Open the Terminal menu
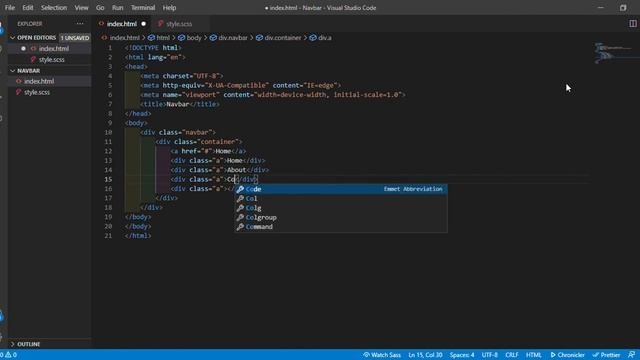The image size is (640, 360). click(143, 8)
